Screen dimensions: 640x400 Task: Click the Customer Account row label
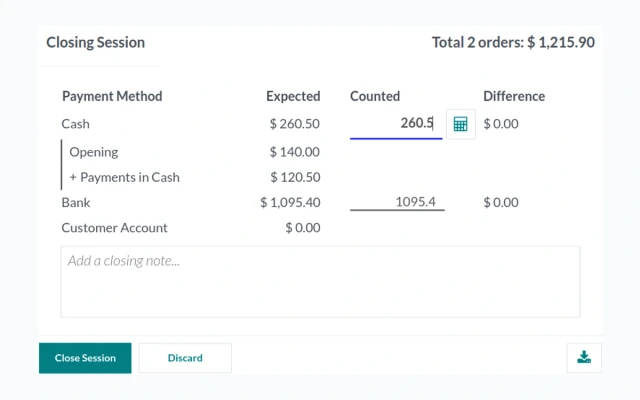pyautogui.click(x=114, y=228)
